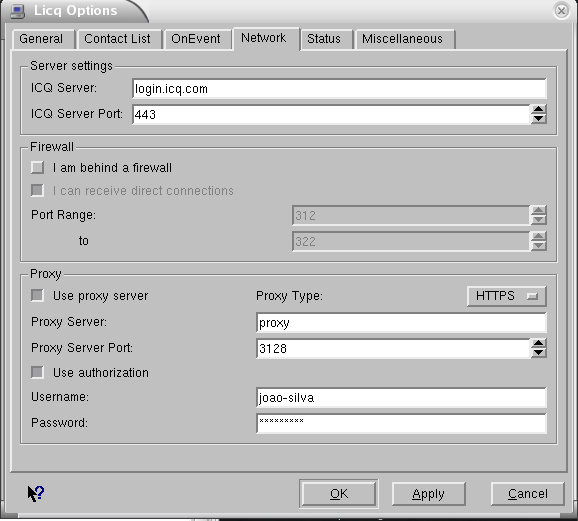Open the Proxy Type HTTPS dropdown
The image size is (578, 521).
point(506,296)
